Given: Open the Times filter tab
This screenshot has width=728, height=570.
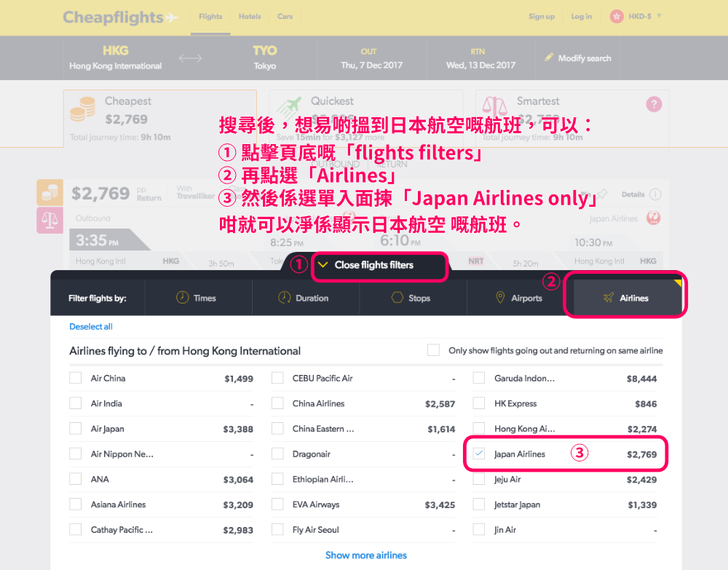Looking at the screenshot, I should 198,298.
